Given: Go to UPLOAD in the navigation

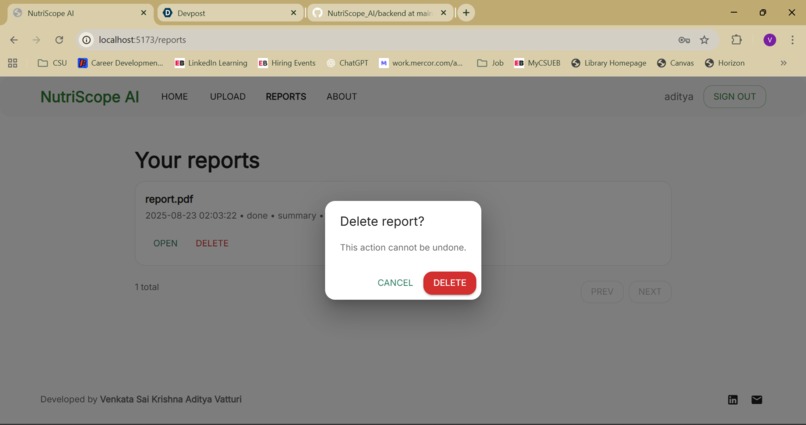Looking at the screenshot, I should click(x=228, y=97).
